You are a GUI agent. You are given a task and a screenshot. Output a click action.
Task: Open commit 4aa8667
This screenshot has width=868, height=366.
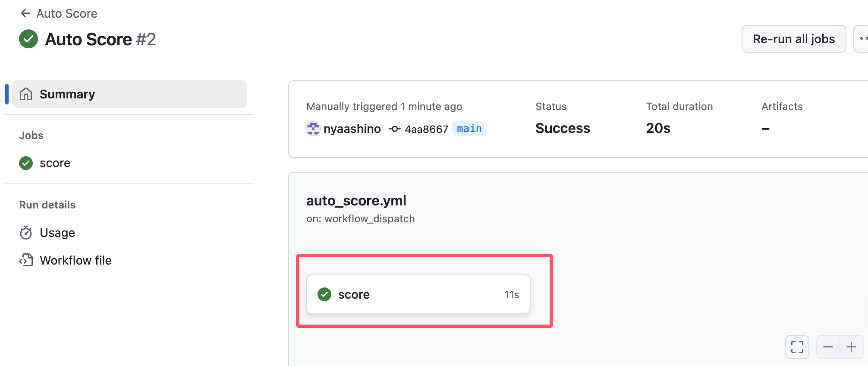[x=426, y=129]
